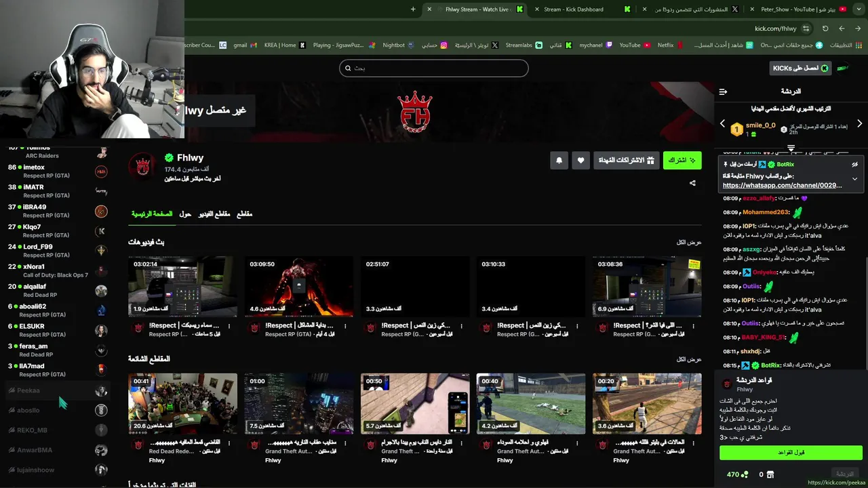Open options menu for the 03:02:14 video
Screen dimensions: 868x488
point(229,326)
